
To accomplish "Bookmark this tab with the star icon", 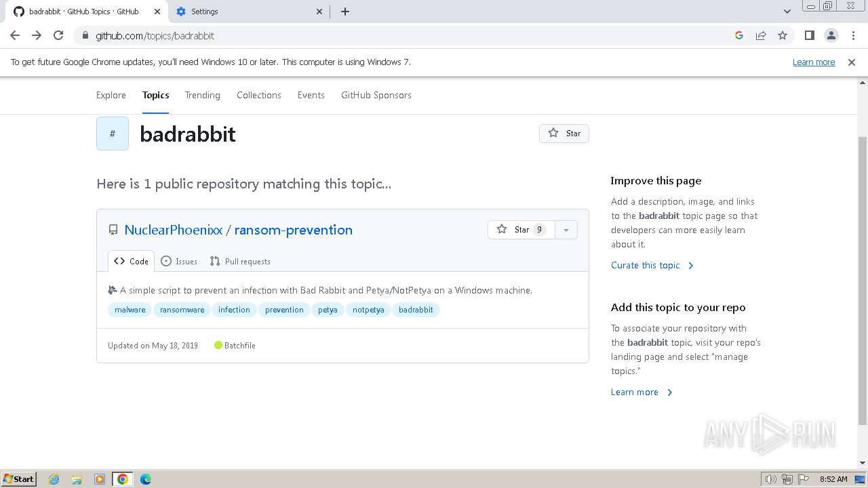I will tap(783, 35).
